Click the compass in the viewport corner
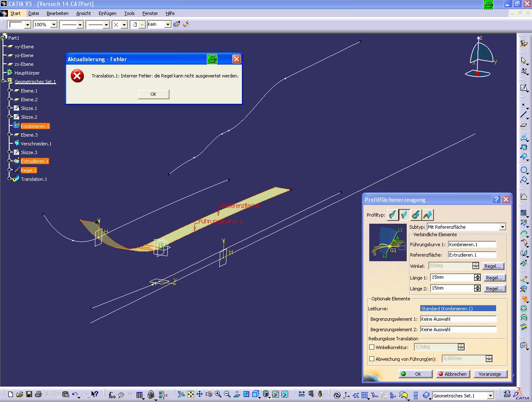This screenshot has height=402, width=532. coord(481,57)
